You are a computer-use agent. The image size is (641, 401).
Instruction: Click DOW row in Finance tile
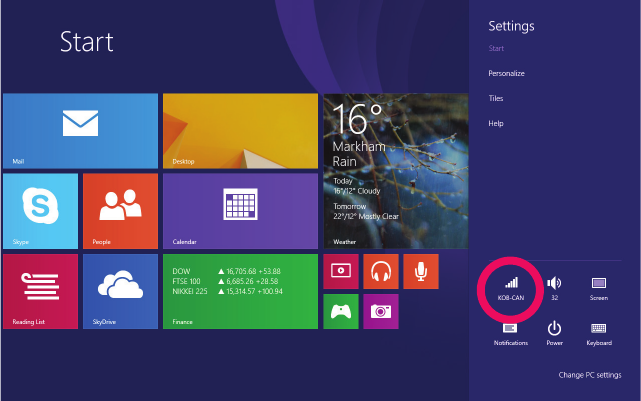click(x=226, y=271)
